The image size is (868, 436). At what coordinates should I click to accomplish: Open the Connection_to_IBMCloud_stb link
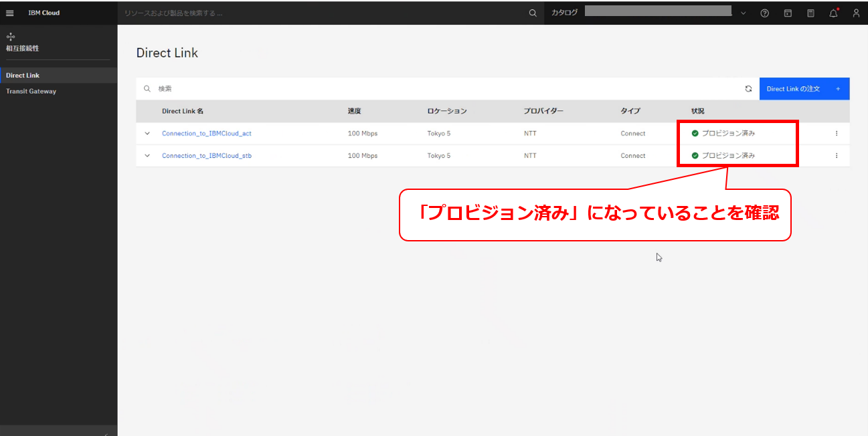click(206, 155)
